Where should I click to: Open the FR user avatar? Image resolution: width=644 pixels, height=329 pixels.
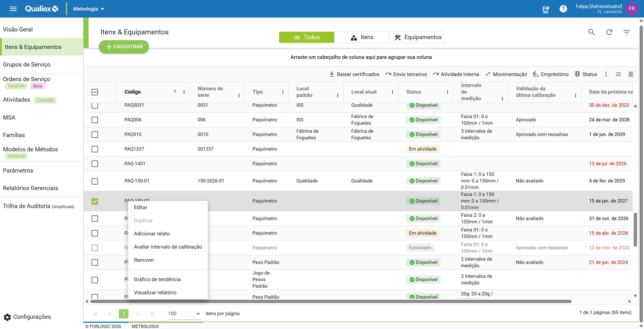(632, 9)
